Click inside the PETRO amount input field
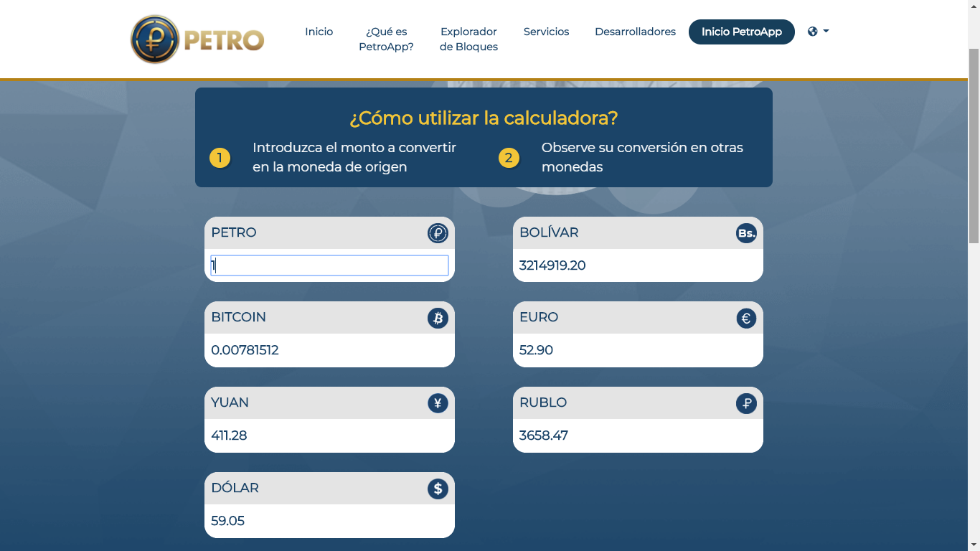The height and width of the screenshot is (551, 980). [329, 265]
